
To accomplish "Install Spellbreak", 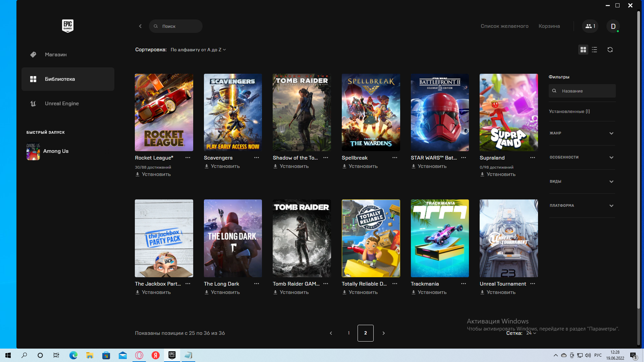I will pyautogui.click(x=360, y=166).
